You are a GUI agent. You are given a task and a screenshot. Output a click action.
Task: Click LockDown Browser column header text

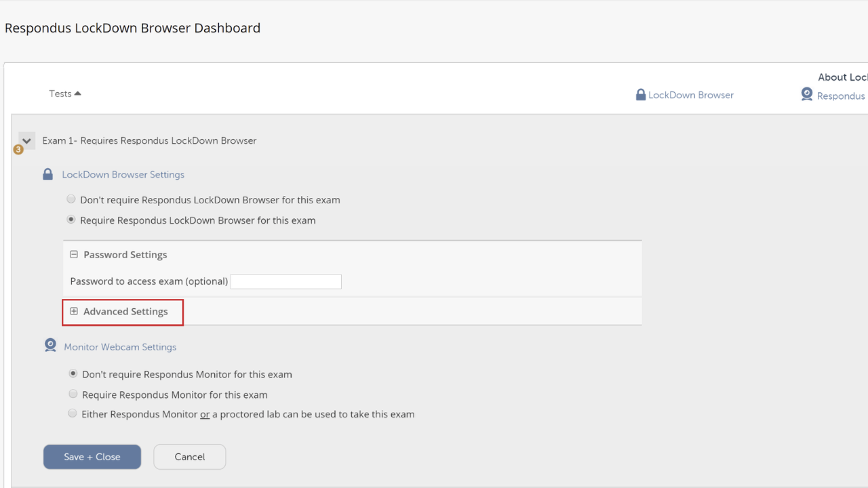point(691,95)
